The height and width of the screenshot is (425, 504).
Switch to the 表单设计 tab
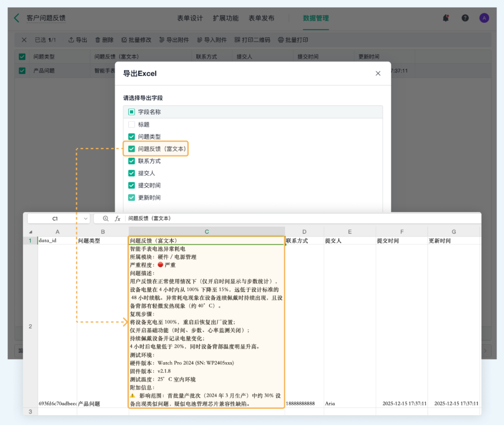tap(190, 18)
